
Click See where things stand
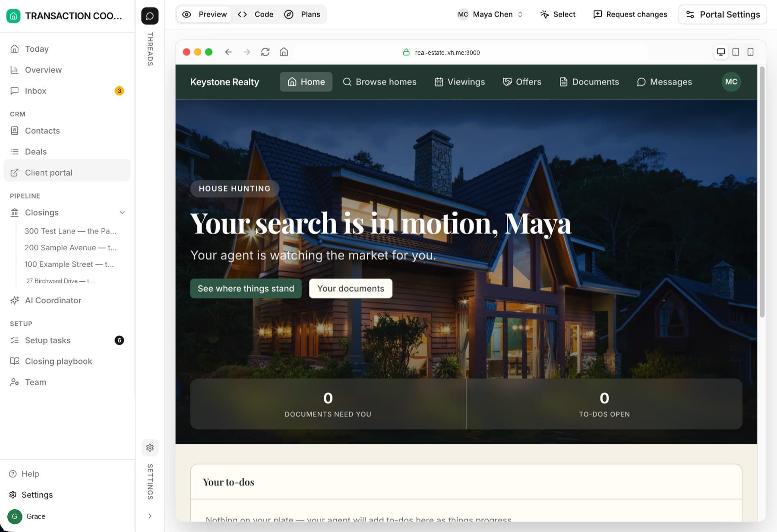[246, 288]
